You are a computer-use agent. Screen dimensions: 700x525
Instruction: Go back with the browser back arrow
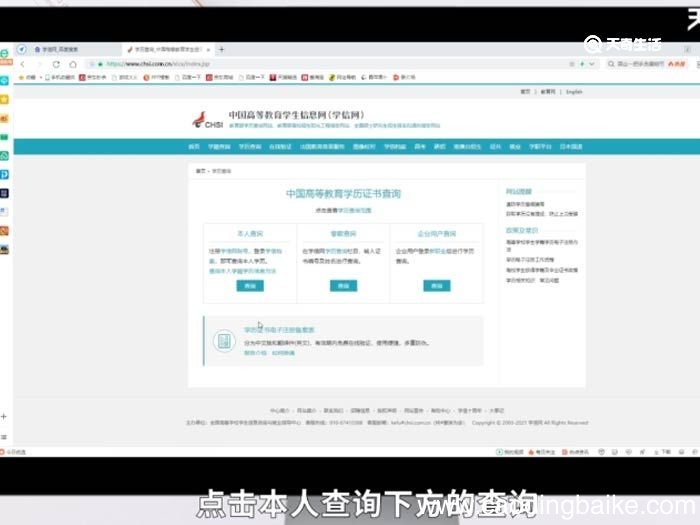tap(22, 64)
